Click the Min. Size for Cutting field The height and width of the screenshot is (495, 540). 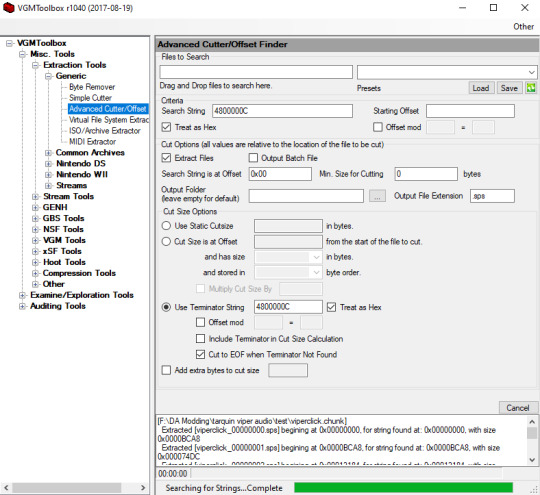426,174
